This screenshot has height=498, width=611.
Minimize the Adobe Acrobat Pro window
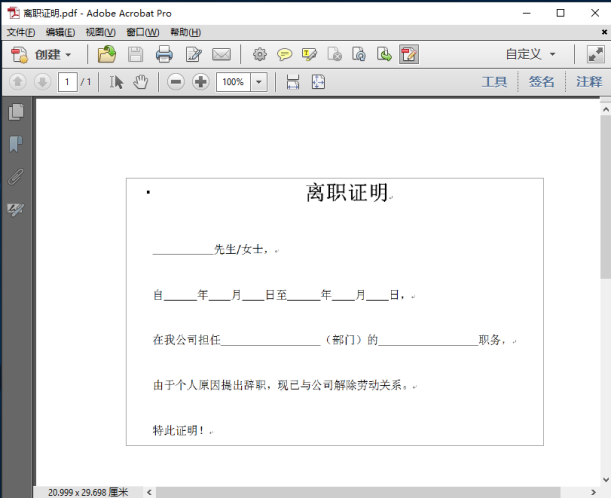pos(527,13)
